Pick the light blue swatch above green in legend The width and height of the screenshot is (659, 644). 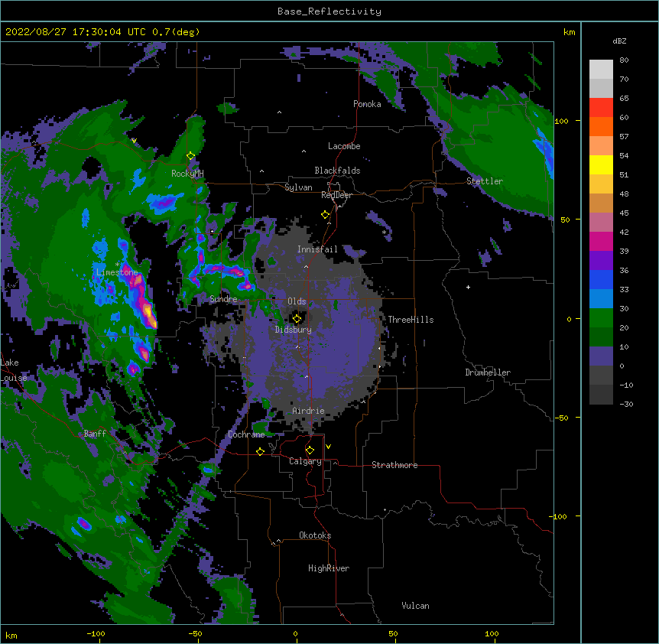coord(601,299)
